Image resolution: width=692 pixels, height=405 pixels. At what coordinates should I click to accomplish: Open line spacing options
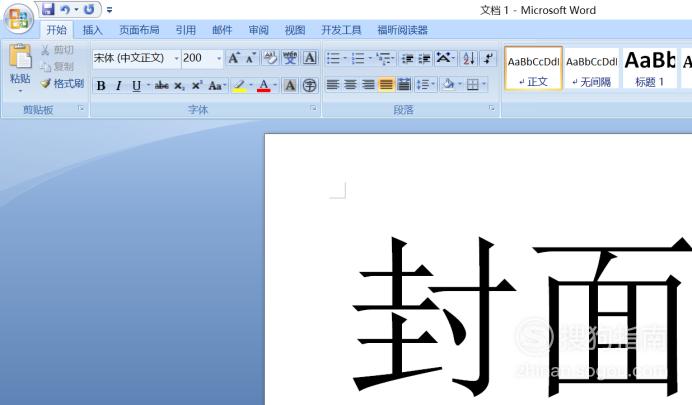(425, 84)
